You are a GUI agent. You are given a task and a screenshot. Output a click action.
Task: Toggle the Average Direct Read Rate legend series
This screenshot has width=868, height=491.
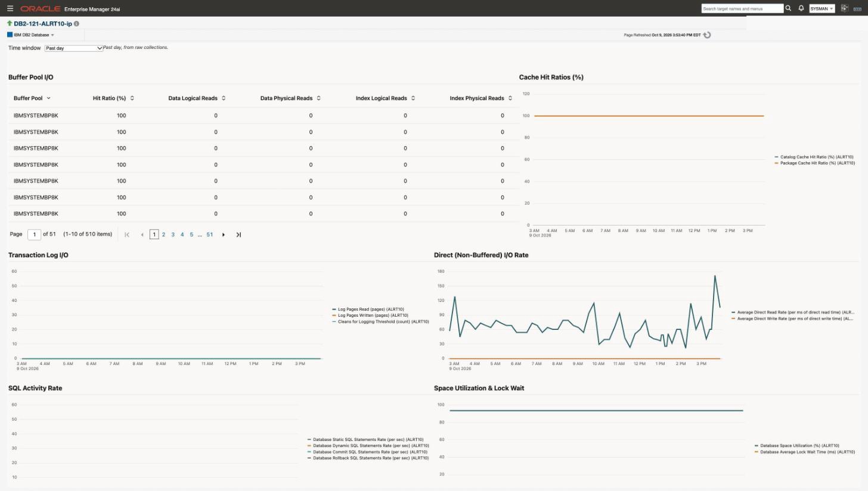pyautogui.click(x=793, y=313)
